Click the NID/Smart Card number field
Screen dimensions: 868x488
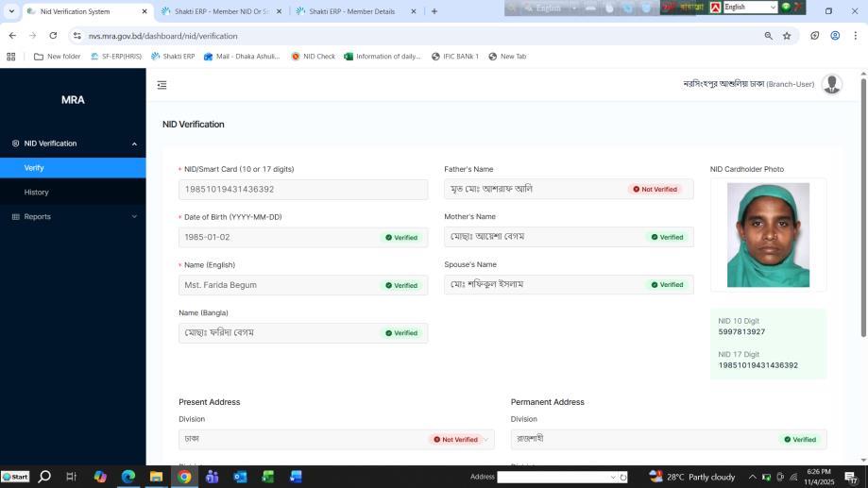pyautogui.click(x=302, y=189)
